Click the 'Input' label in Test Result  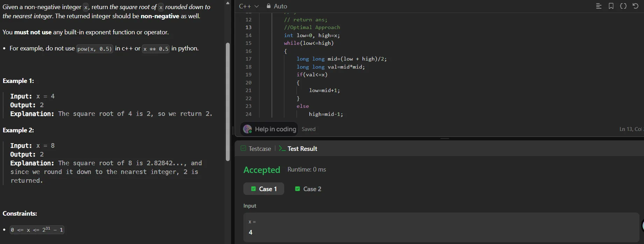click(x=250, y=206)
